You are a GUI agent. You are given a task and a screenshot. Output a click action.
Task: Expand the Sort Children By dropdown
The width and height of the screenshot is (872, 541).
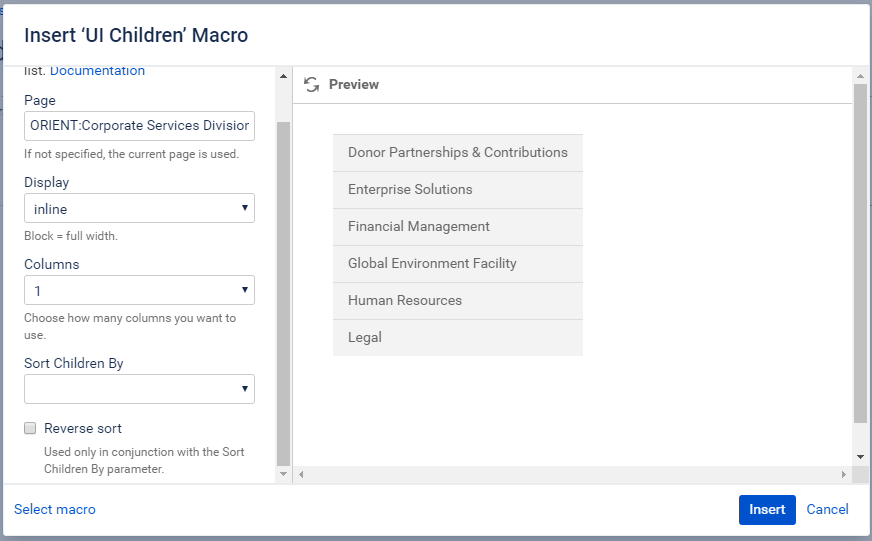point(140,389)
